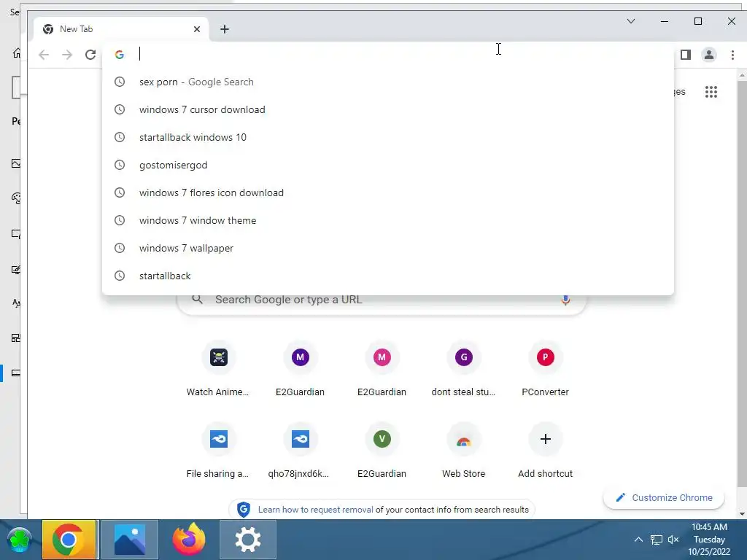This screenshot has width=747, height=560.
Task: Launch Firefox from the taskbar
Action: 189,540
